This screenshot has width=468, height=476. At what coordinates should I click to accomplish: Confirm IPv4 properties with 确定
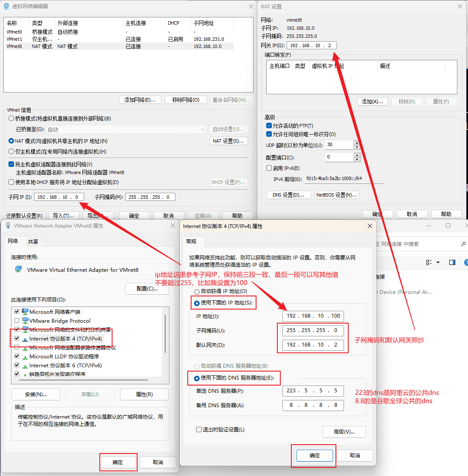(315, 455)
